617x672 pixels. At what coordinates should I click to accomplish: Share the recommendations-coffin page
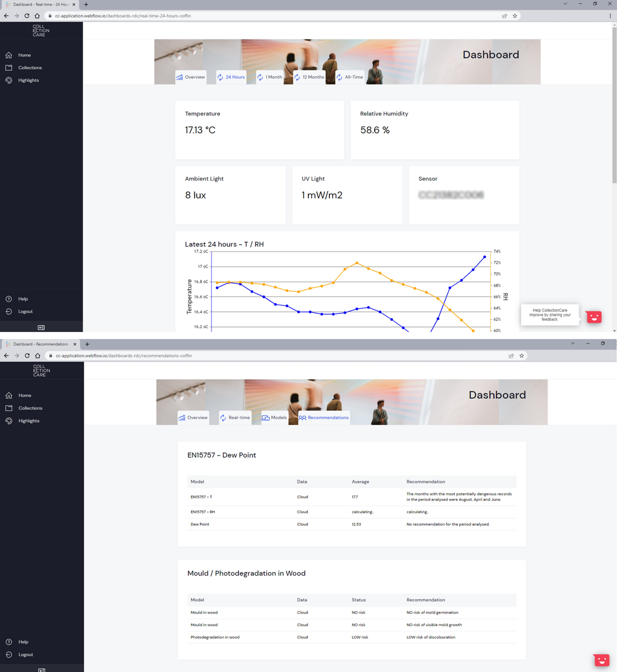(511, 356)
